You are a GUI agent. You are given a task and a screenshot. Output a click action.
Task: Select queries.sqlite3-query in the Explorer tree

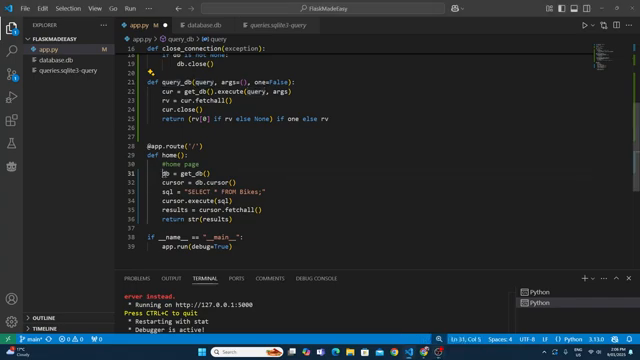coord(69,71)
